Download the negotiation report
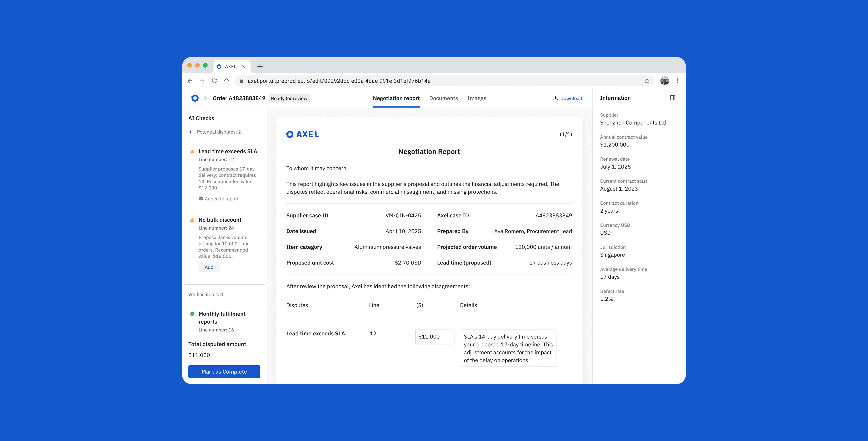 [x=568, y=98]
